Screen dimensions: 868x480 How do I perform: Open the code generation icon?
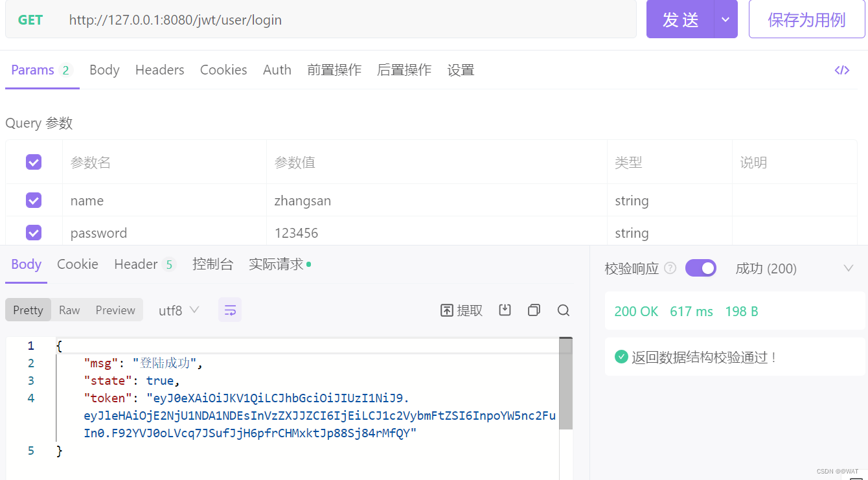pos(841,71)
